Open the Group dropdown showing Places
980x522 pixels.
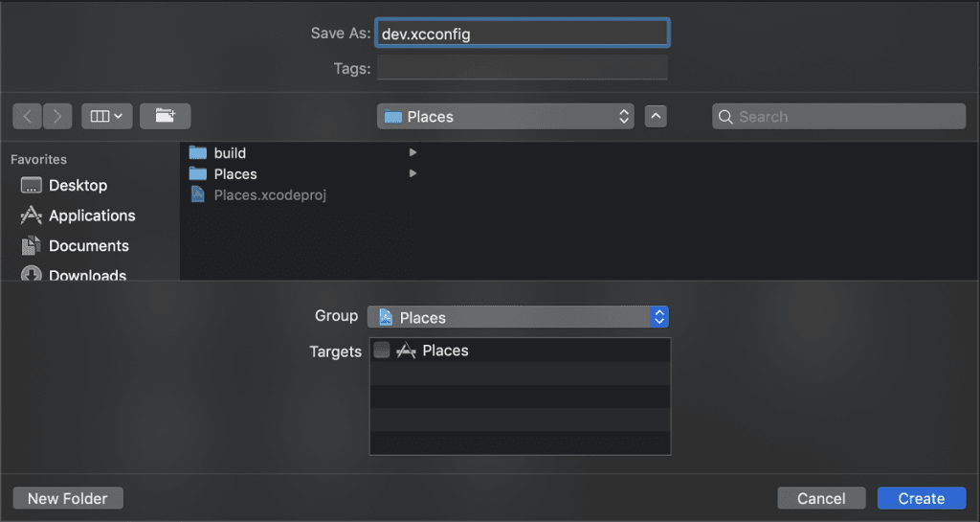pyautogui.click(x=518, y=317)
